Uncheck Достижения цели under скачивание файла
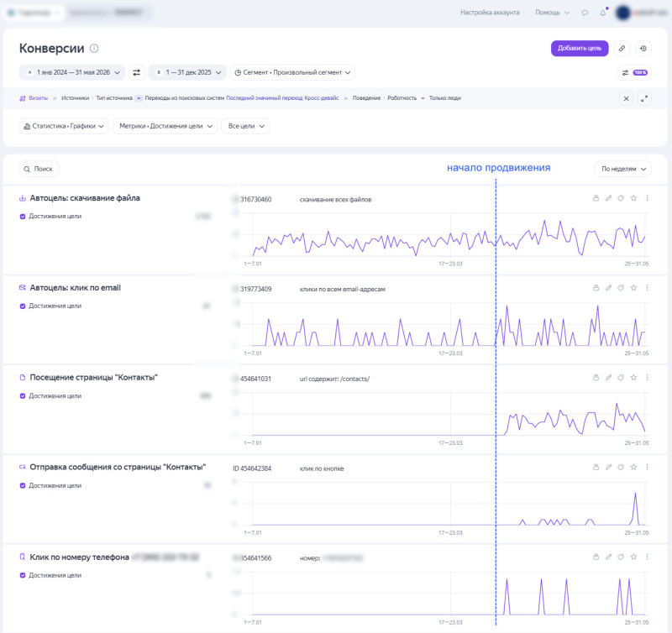The image size is (672, 633). click(x=23, y=217)
